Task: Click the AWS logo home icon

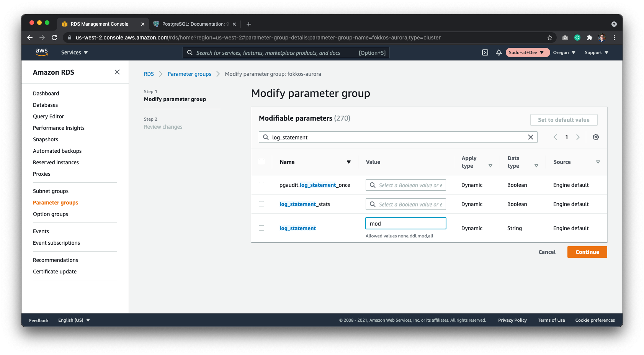Action: pos(42,52)
